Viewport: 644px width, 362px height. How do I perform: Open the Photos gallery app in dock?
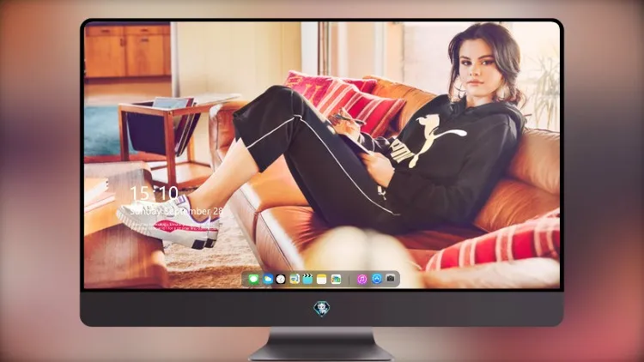336,279
